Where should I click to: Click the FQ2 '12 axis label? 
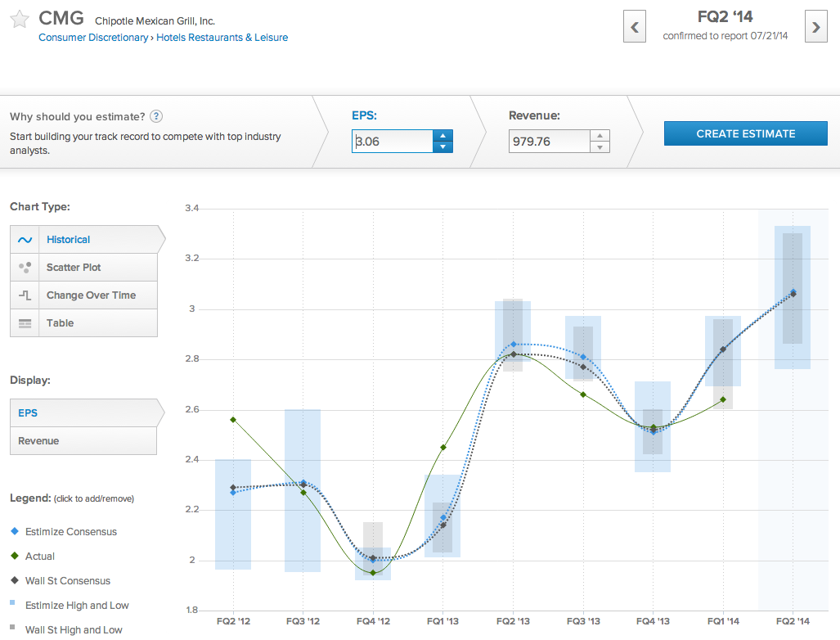[x=233, y=621]
